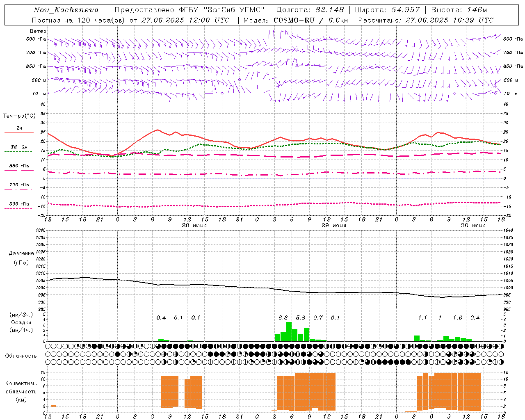Click the '(мм/1ч.)' precipitation unit label
Viewport: 525px width, 420px height.
tap(21, 330)
